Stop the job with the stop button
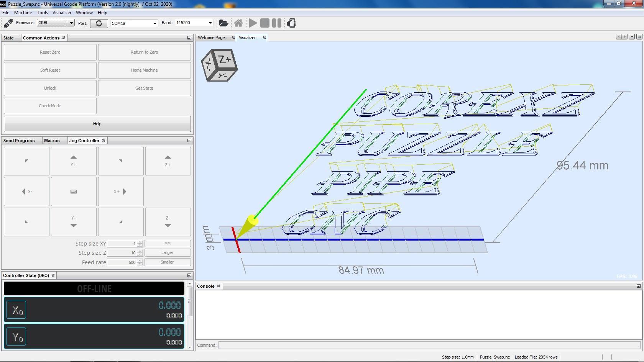 pyautogui.click(x=264, y=23)
